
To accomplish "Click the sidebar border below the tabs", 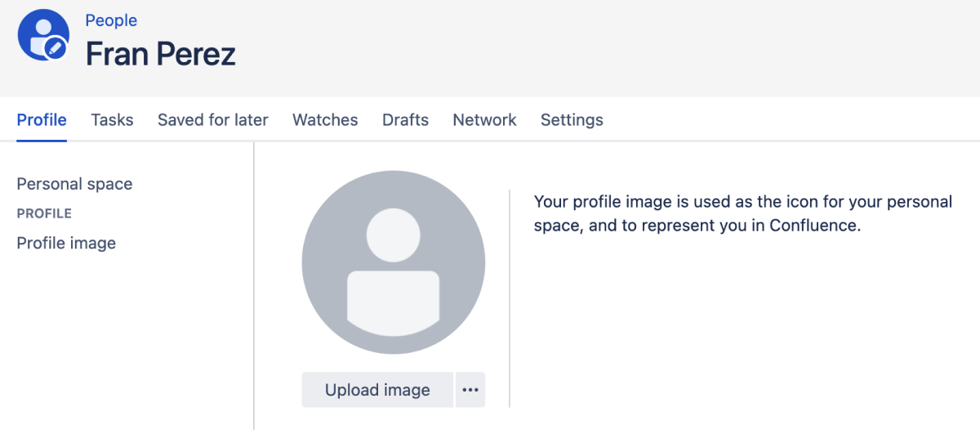I will pos(254,286).
